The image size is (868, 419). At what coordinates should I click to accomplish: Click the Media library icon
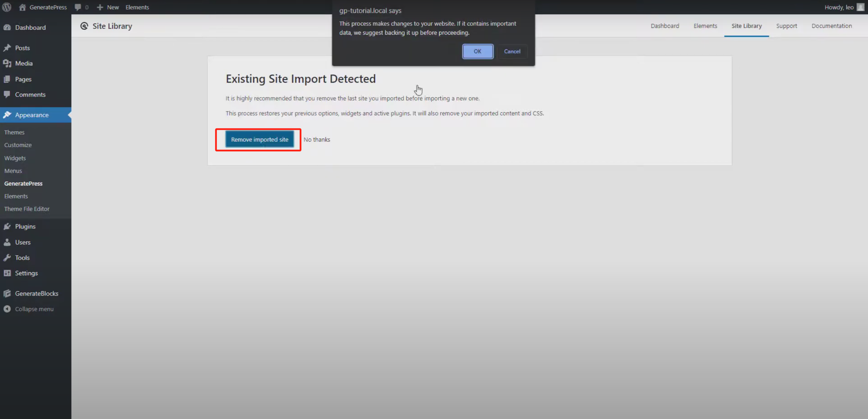tap(7, 63)
